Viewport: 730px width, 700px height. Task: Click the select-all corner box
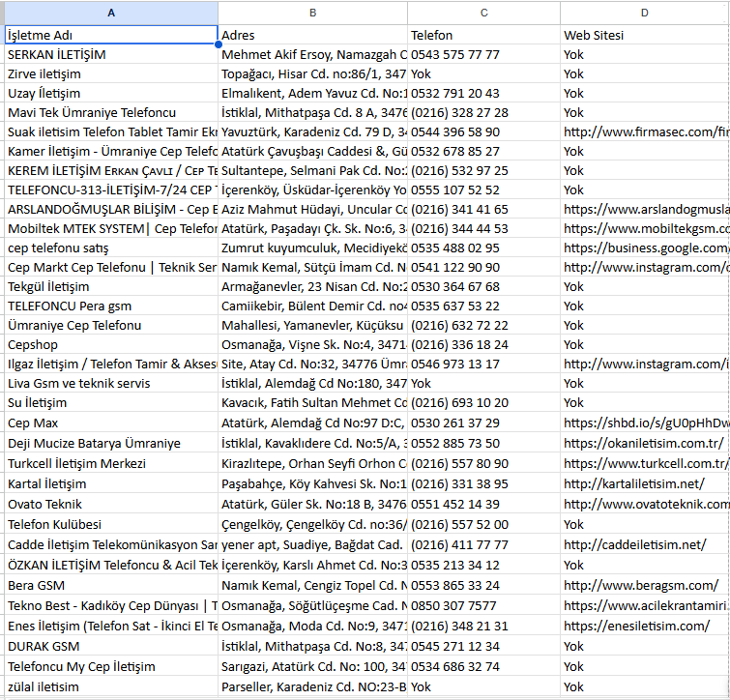coord(2,13)
